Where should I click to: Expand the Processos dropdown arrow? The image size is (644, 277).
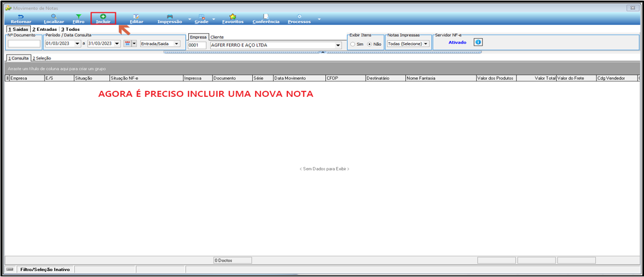tap(319, 19)
